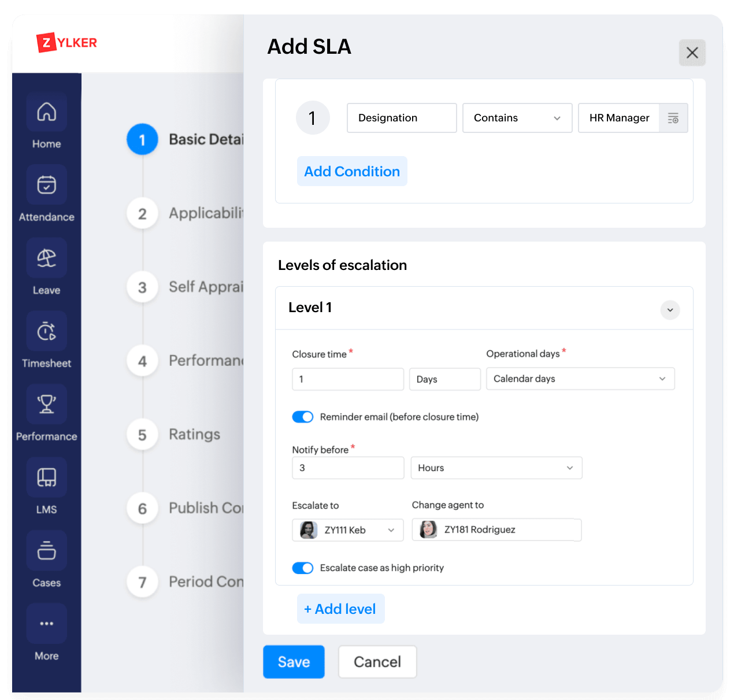Disable the Reminder email toggle
The image size is (734, 700).
(303, 417)
